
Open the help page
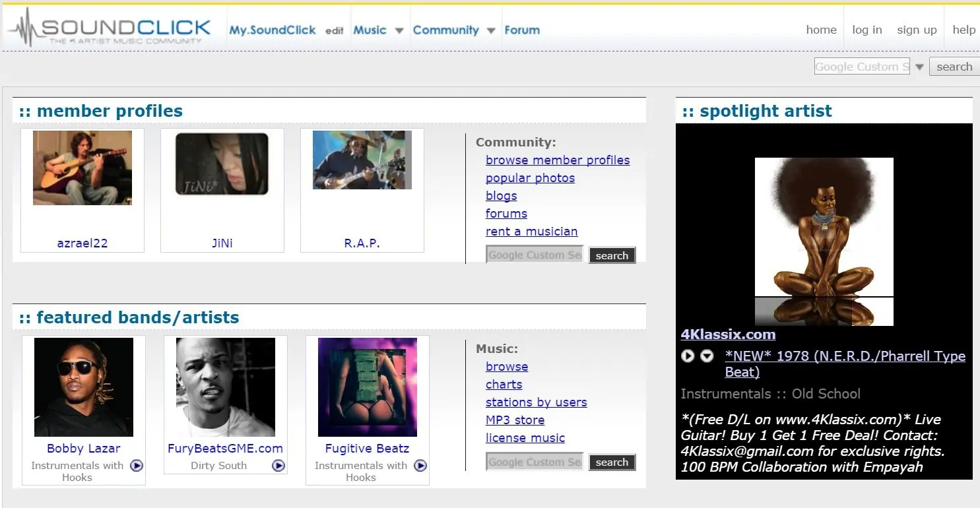point(964,30)
